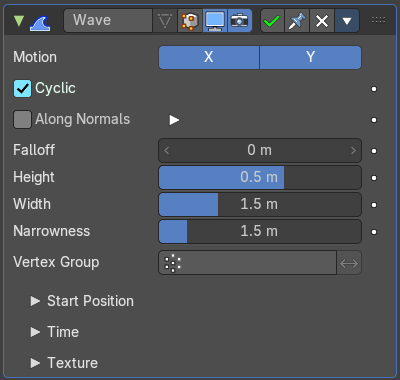The width and height of the screenshot is (400, 380).
Task: Click the Vertex Group label
Action: click(56, 262)
